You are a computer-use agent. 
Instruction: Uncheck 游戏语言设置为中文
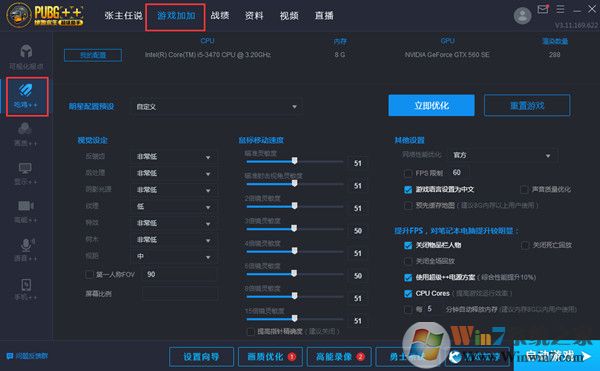click(408, 190)
